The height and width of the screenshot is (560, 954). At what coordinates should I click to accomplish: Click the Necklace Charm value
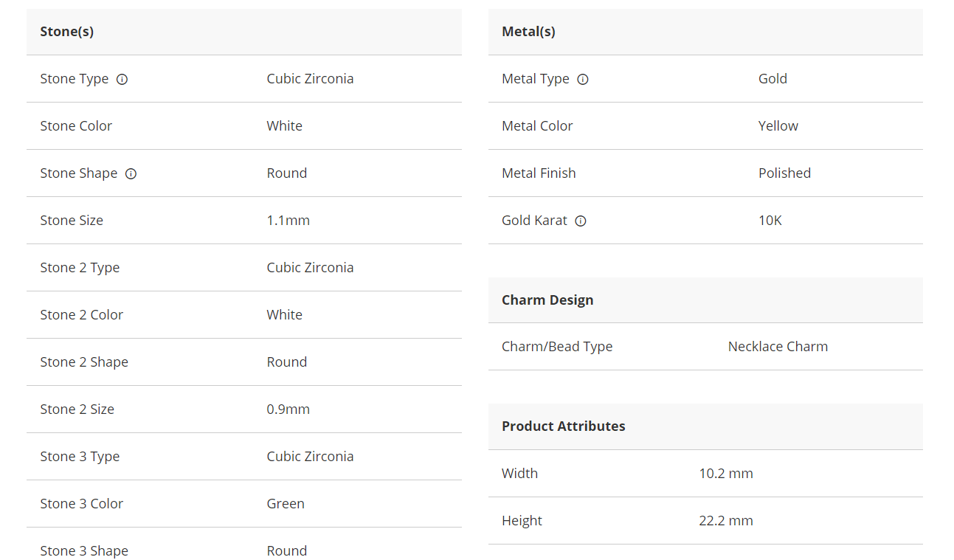coord(778,347)
